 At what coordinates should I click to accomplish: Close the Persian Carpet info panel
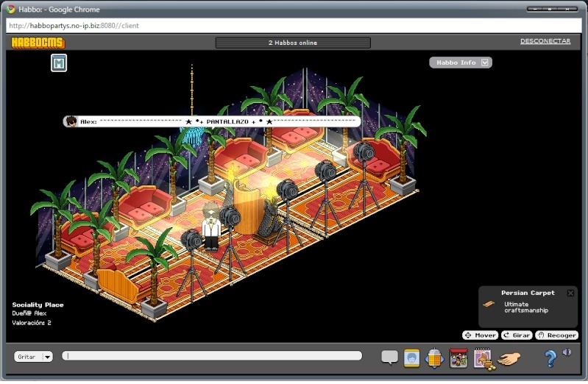pyautogui.click(x=570, y=294)
